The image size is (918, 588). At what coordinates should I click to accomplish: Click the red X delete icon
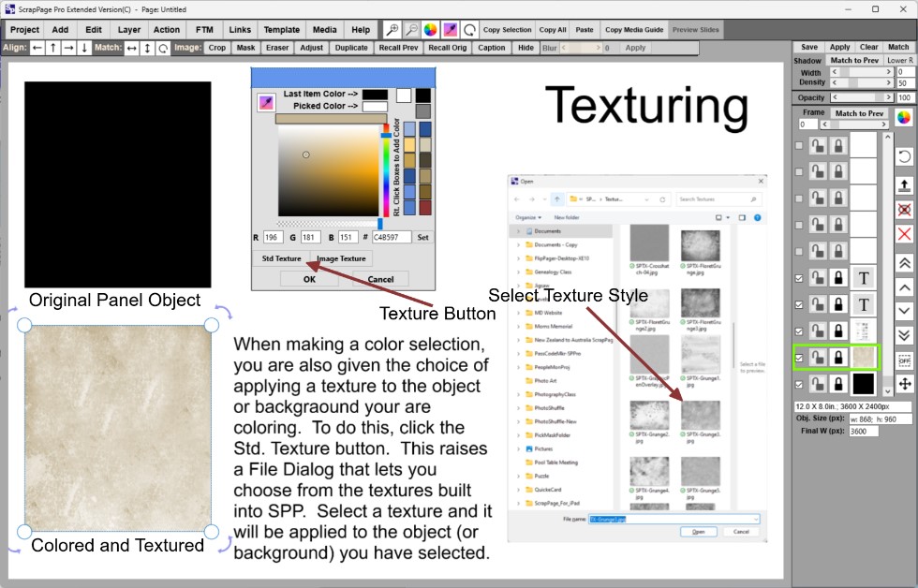coord(904,234)
